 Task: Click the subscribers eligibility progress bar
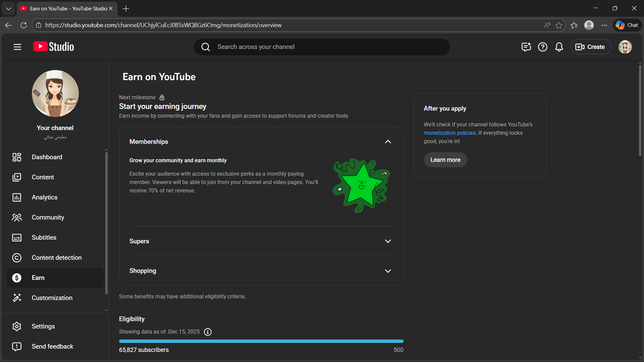point(261,341)
